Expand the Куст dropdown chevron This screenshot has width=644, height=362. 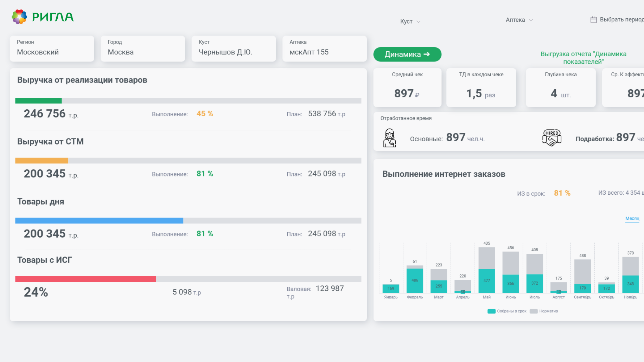[x=419, y=22]
